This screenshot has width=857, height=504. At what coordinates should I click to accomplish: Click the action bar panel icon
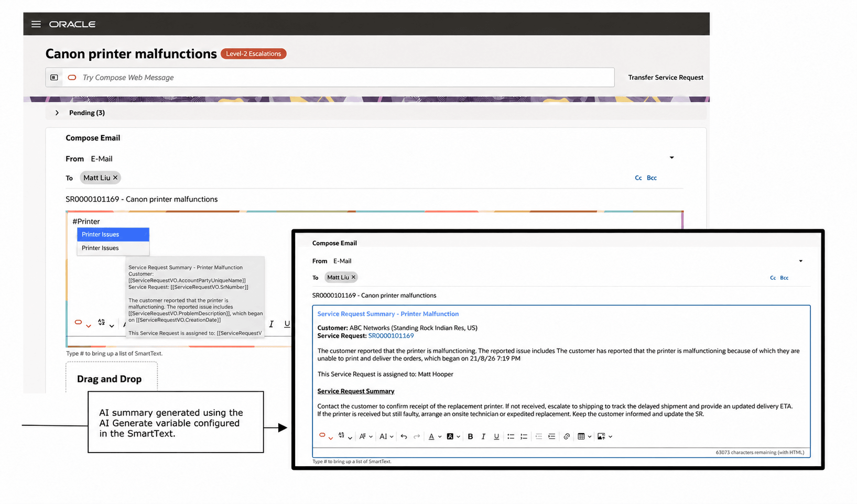point(54,78)
